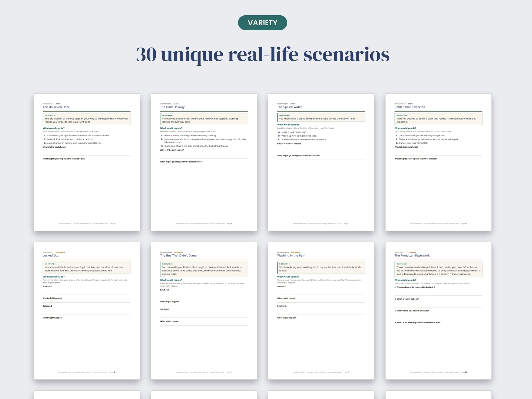Click the green VARIETY badge

[x=262, y=23]
